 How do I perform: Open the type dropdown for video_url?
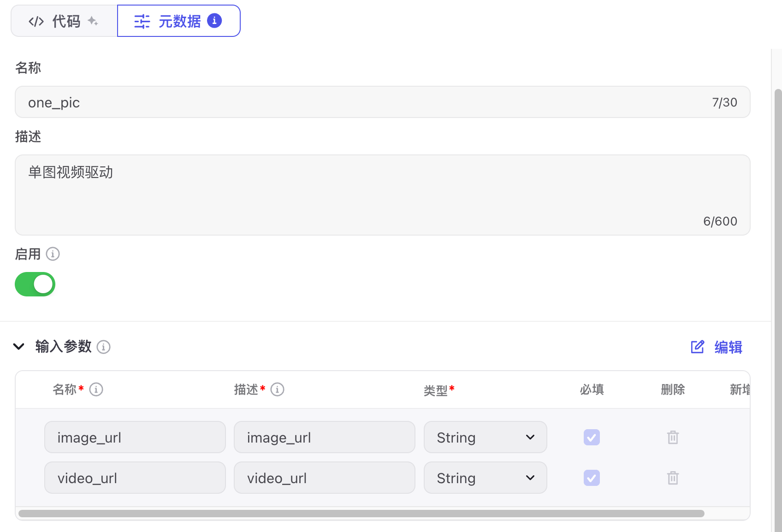(485, 478)
